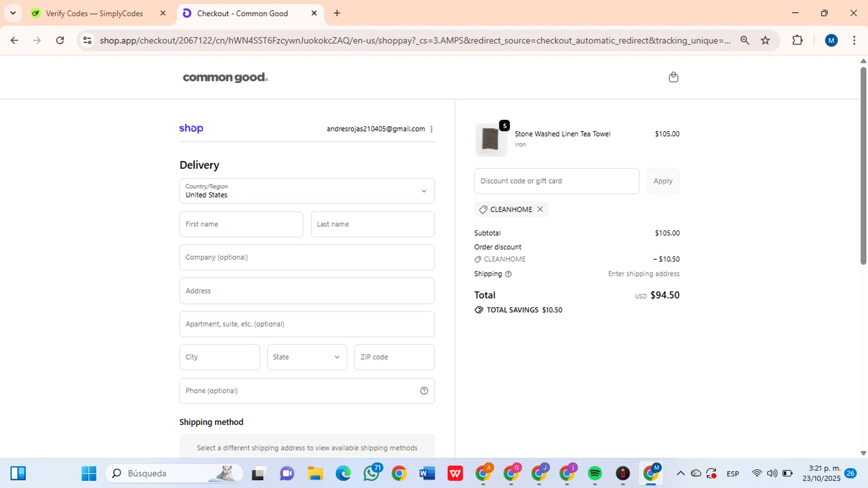This screenshot has width=868, height=488.
Task: Open Microsoft Word from taskbar
Action: pos(427,474)
